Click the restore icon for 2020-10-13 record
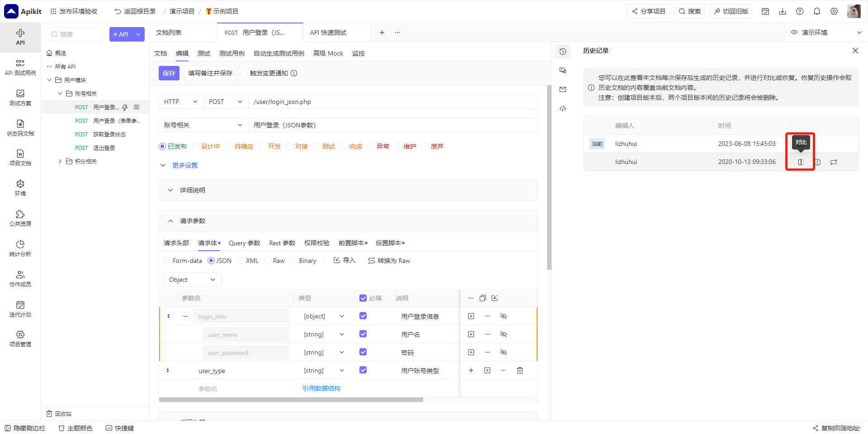868x434 pixels. (834, 162)
